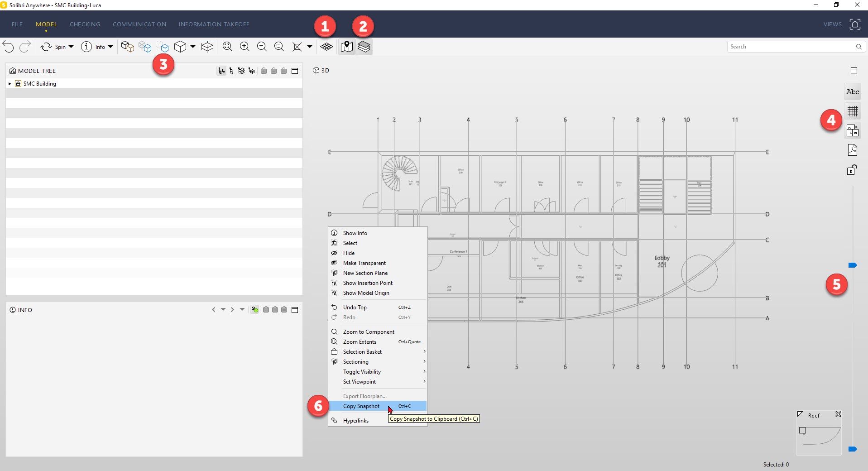Open the cube view dropdown arrow
This screenshot has width=868, height=471.
click(193, 47)
